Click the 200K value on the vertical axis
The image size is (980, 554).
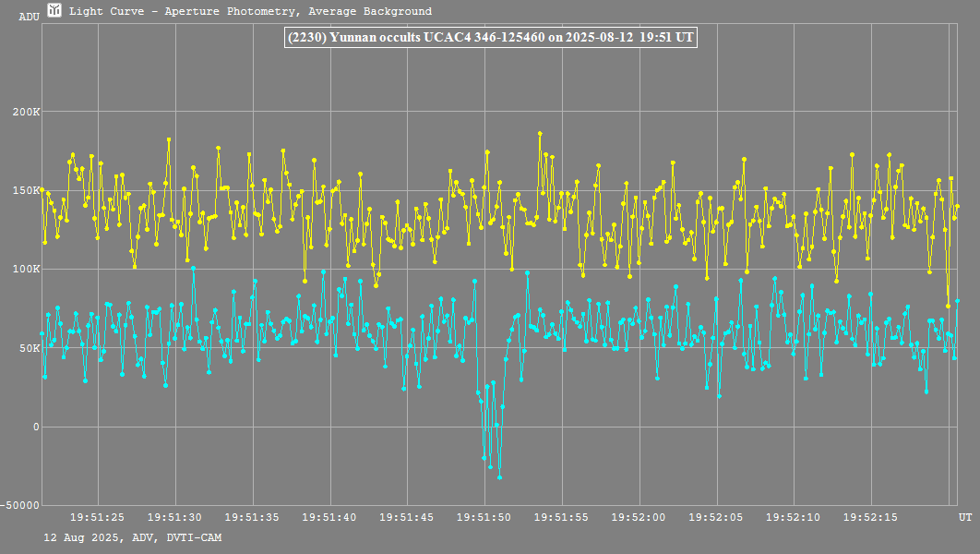(x=25, y=112)
